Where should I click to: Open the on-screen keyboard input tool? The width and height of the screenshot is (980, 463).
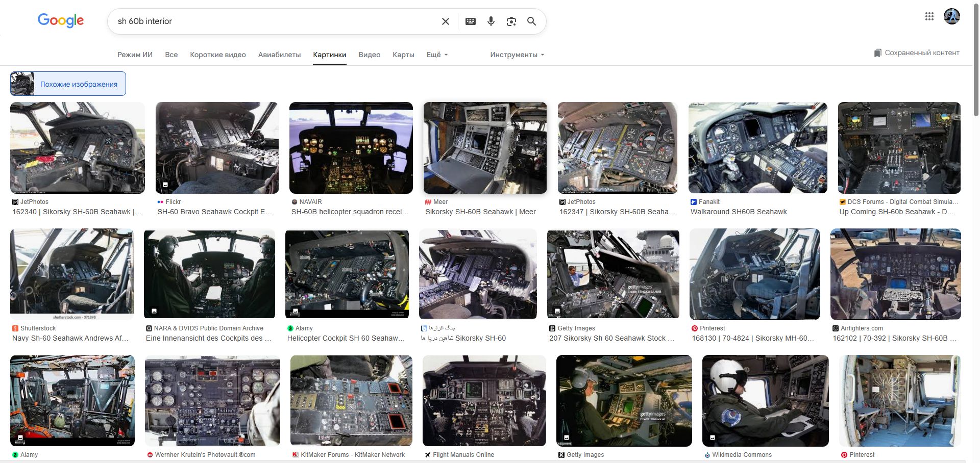pos(471,21)
